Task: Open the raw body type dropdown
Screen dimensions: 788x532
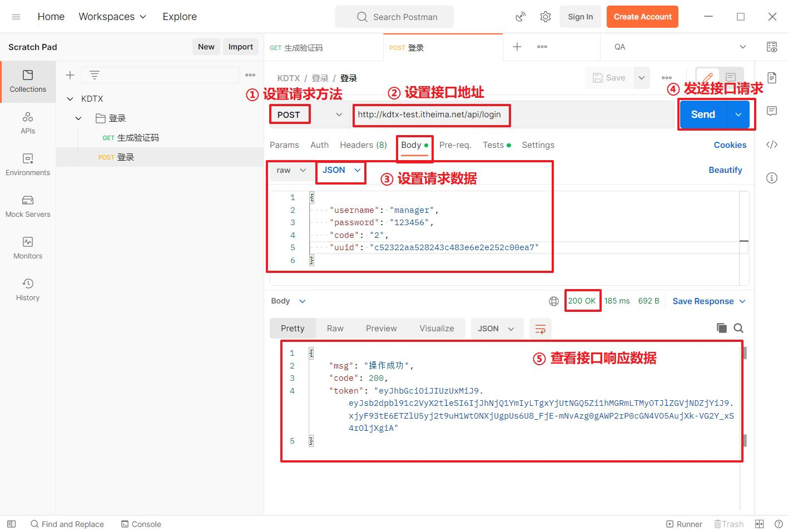Action: coord(291,170)
